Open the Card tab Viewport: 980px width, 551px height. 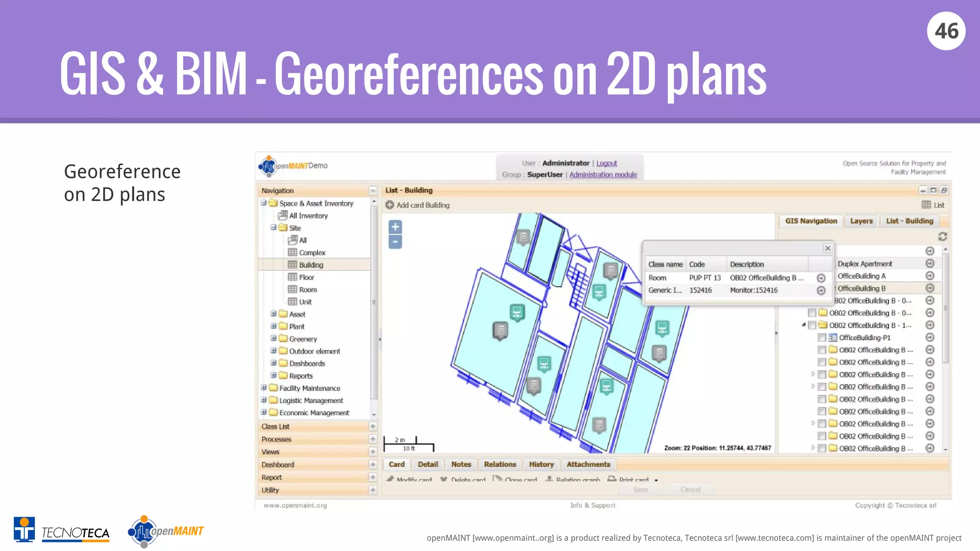click(397, 464)
